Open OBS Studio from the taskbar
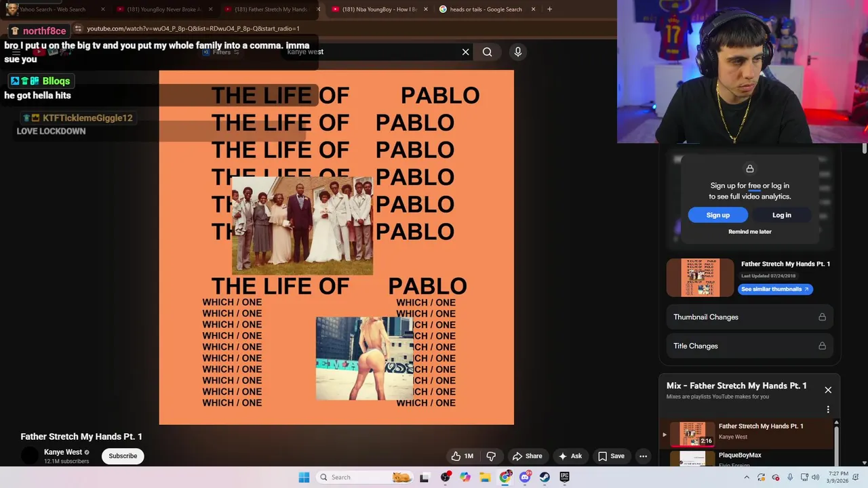Viewport: 868px width, 488px height. click(x=446, y=477)
